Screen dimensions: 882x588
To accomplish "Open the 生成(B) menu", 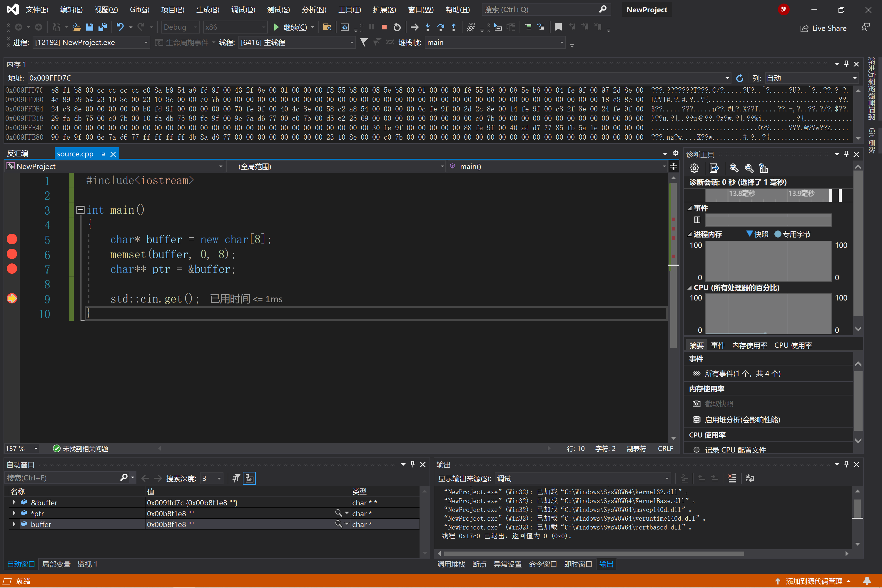I will 206,9.
